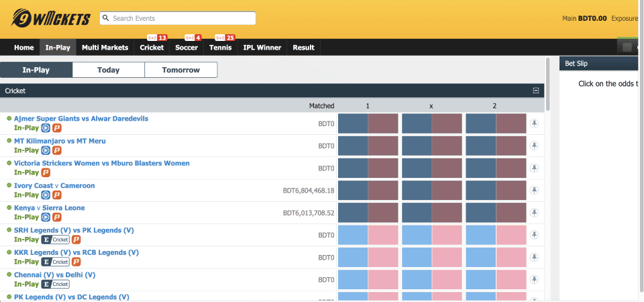Click orange P icon for Ivory Coast v Cameroon
Screen dimensions: 644x302
[56, 195]
